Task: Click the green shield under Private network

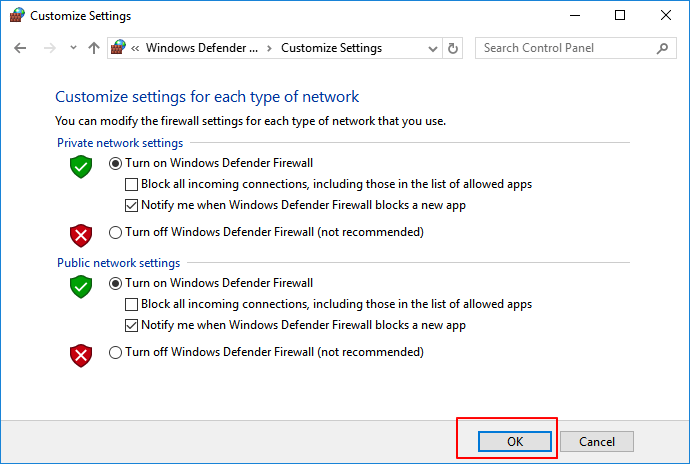Action: (x=81, y=167)
